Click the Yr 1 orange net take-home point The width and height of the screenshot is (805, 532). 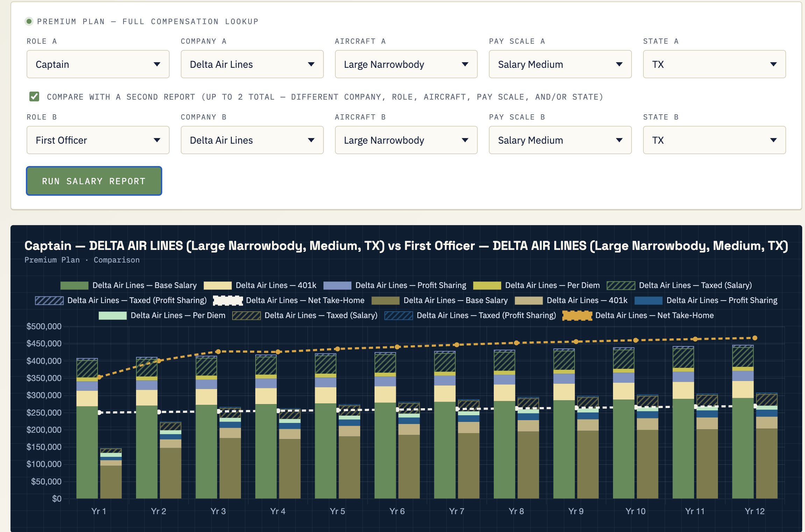99,377
